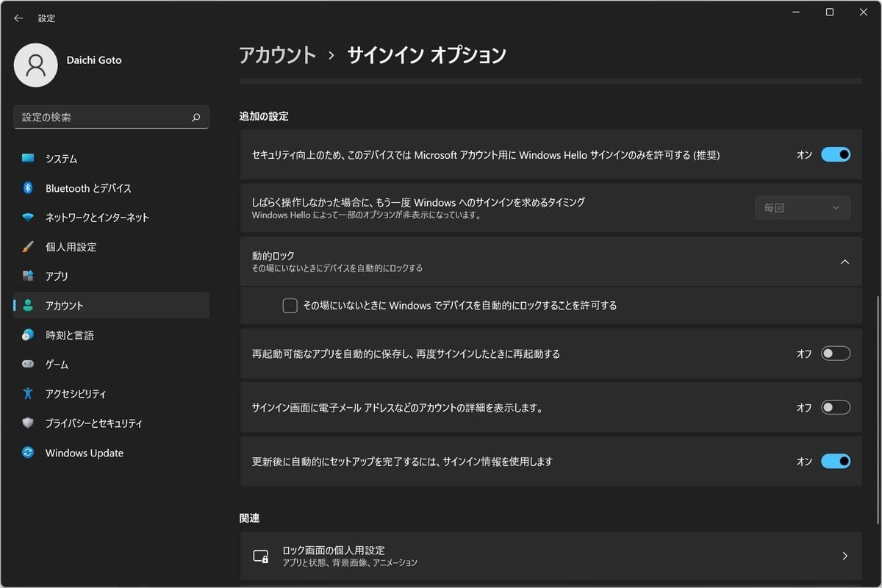Click the paintbrush 個人用設定 icon
Screen dimensions: 882x588
[28, 247]
